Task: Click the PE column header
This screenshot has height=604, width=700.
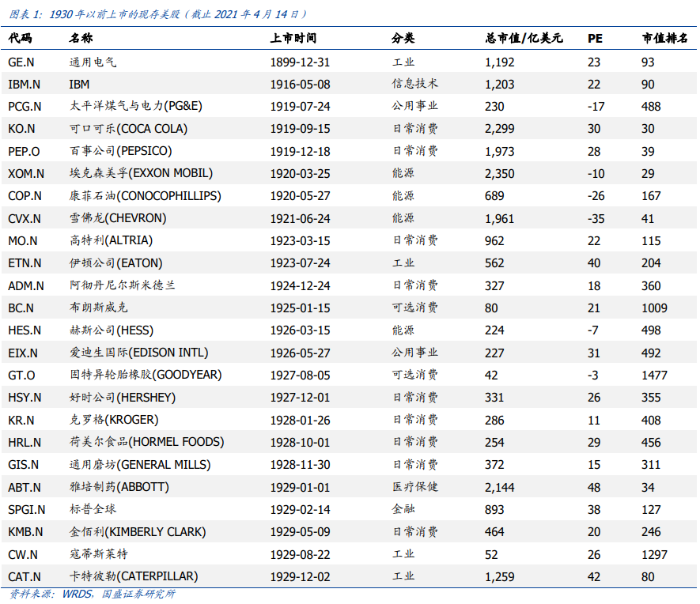Action: (595, 39)
